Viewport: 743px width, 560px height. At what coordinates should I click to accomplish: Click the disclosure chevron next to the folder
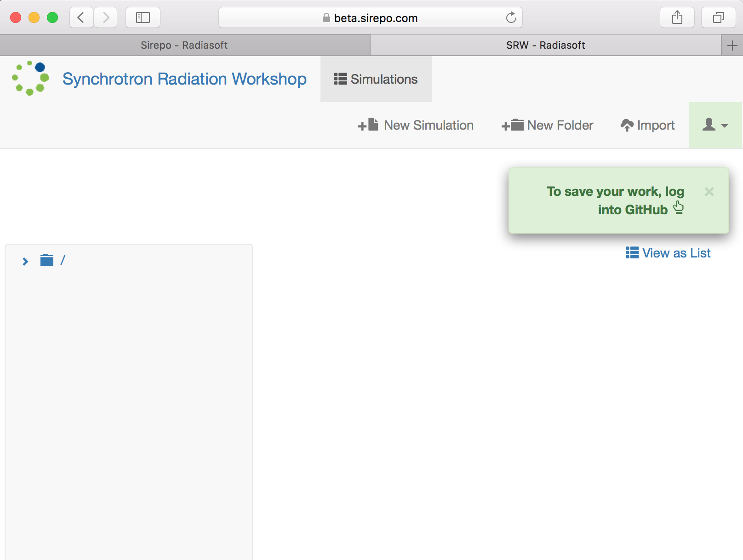pyautogui.click(x=25, y=261)
